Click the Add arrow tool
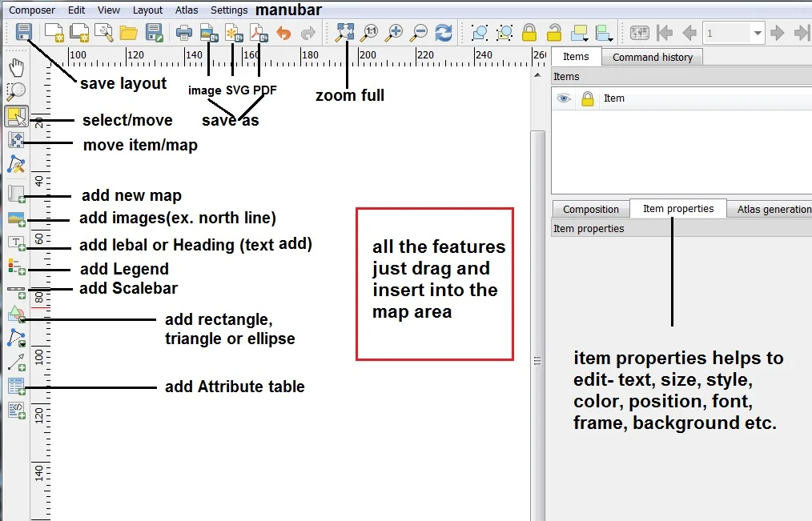 17,363
